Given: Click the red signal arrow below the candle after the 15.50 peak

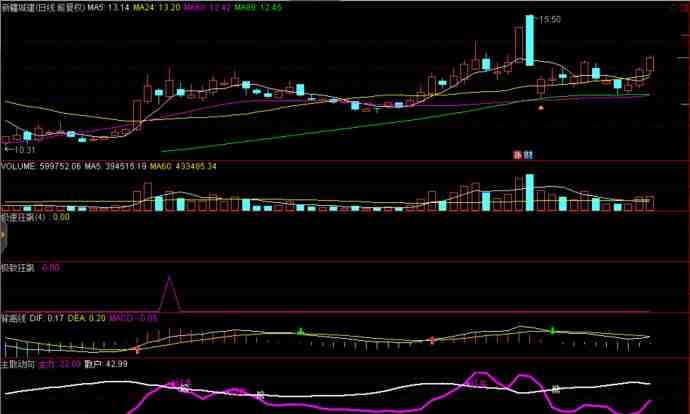Looking at the screenshot, I should [x=541, y=107].
